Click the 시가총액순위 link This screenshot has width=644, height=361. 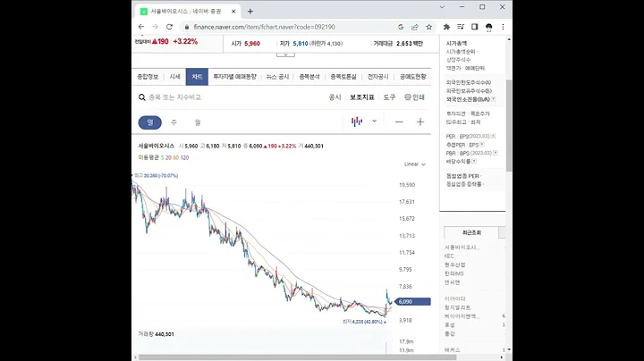[x=461, y=52]
